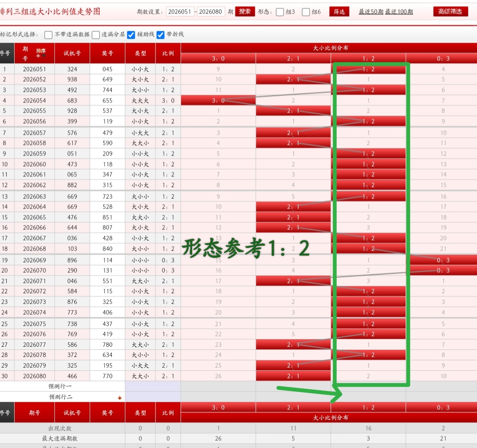Enable the 不带遗漏数据 checkbox
The image size is (477, 448).
49,35
